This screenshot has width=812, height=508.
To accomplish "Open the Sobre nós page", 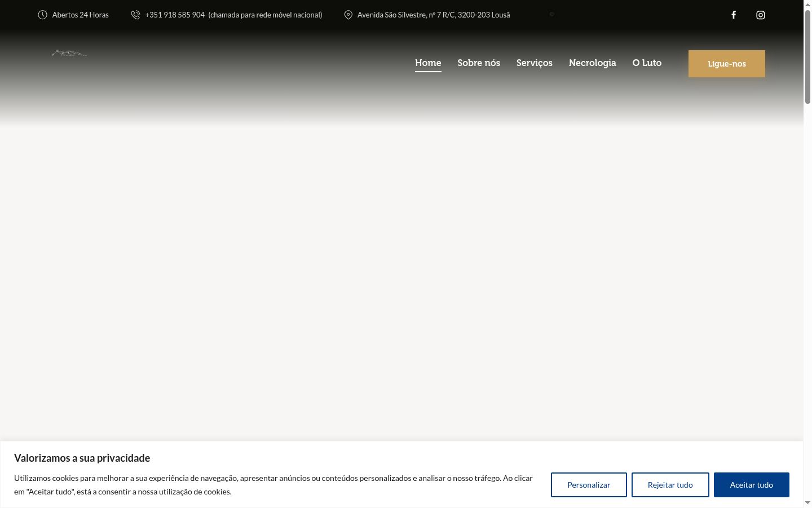I will click(x=479, y=63).
